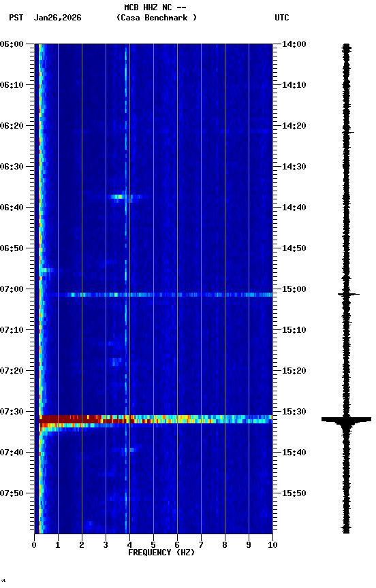Click the 5 Hz frequency axis label
The height and width of the screenshot is (588, 376).
click(x=153, y=545)
